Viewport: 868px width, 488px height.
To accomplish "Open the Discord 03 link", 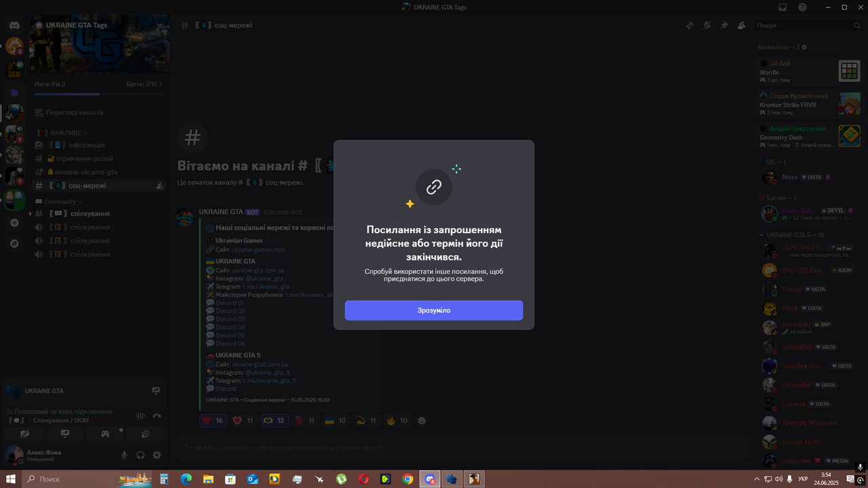I will (230, 319).
